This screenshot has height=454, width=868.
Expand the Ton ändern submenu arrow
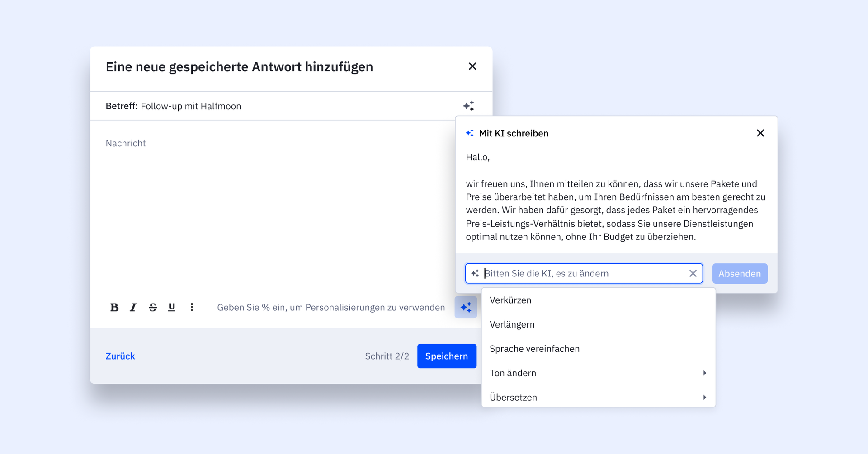704,373
